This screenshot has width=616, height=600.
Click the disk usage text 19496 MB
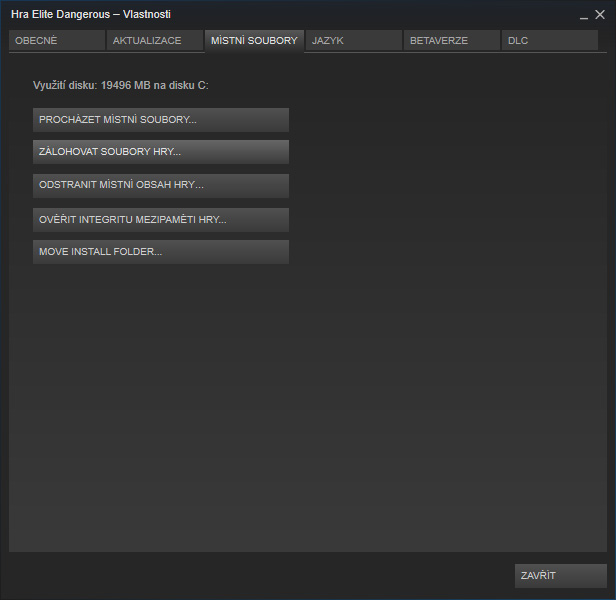(126, 85)
